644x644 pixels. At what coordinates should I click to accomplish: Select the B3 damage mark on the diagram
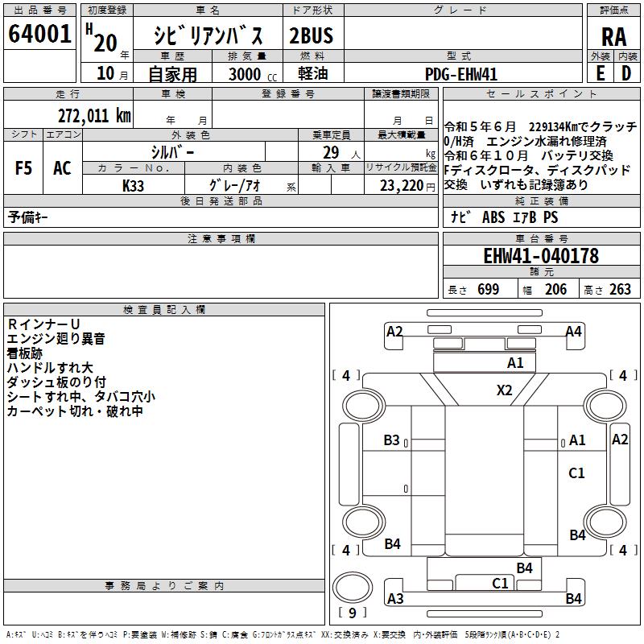[392, 440]
